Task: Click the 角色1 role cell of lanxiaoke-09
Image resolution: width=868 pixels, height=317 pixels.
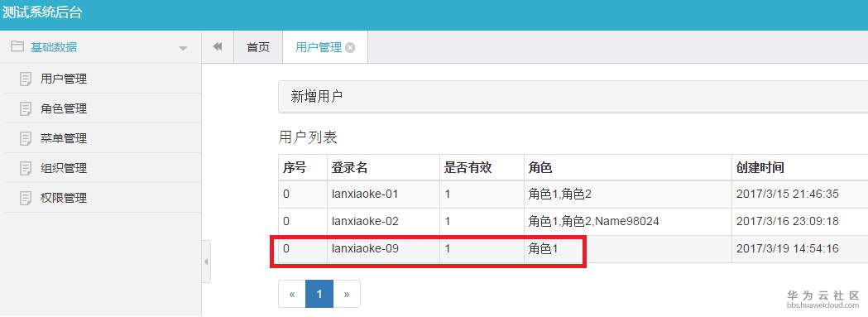Action: [627, 249]
